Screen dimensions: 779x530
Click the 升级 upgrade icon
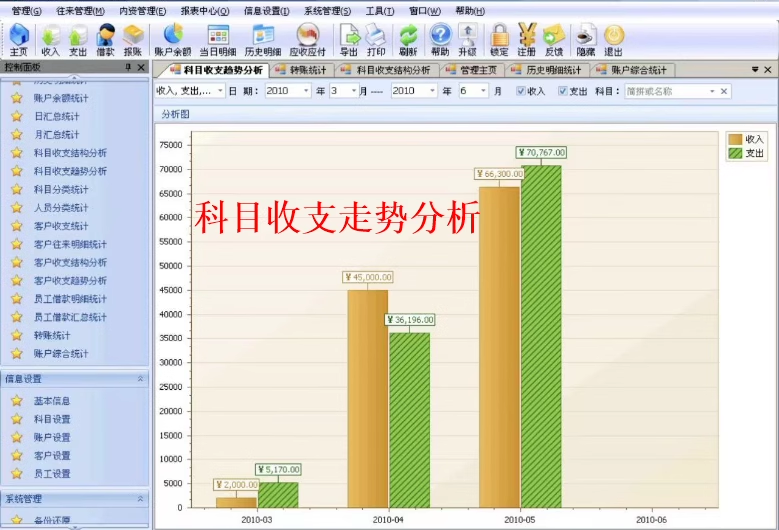(467, 39)
